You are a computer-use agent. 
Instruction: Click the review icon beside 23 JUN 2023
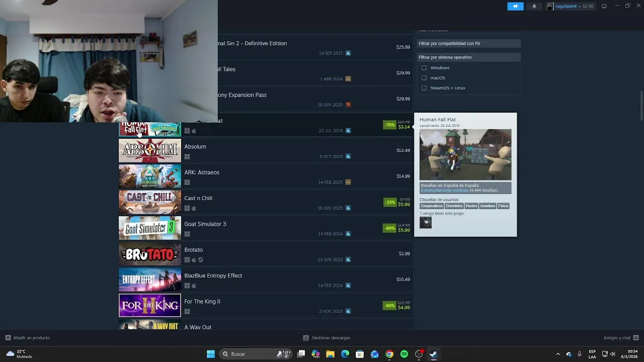348,259
